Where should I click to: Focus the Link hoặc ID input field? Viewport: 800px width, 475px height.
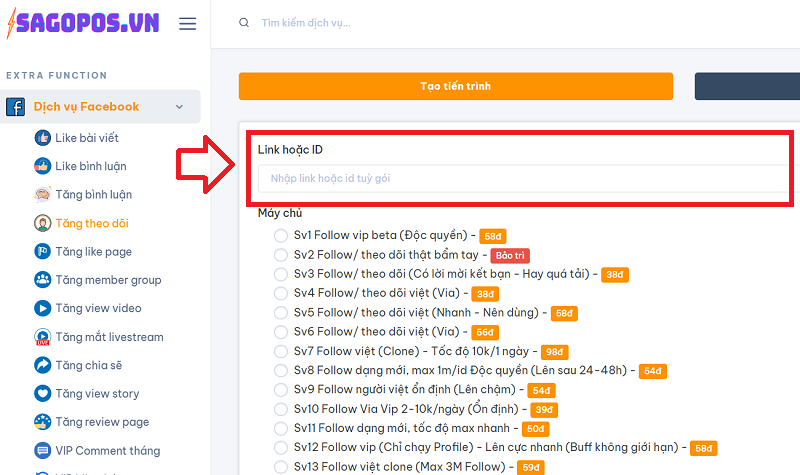coord(520,178)
